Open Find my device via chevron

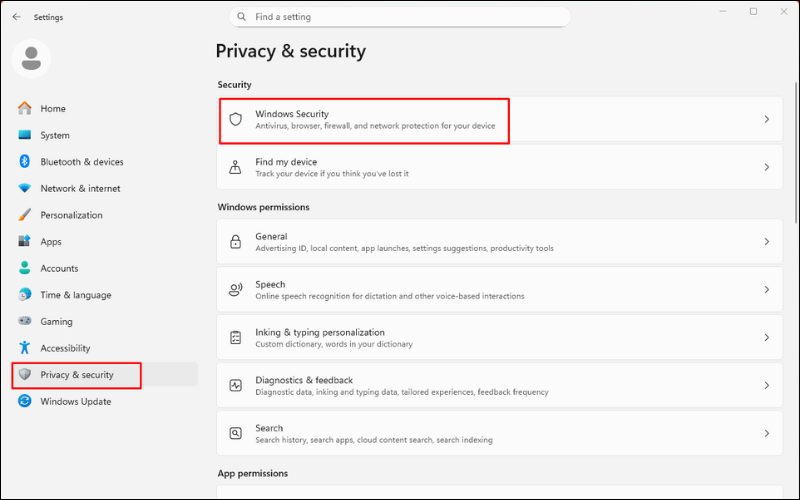(766, 167)
